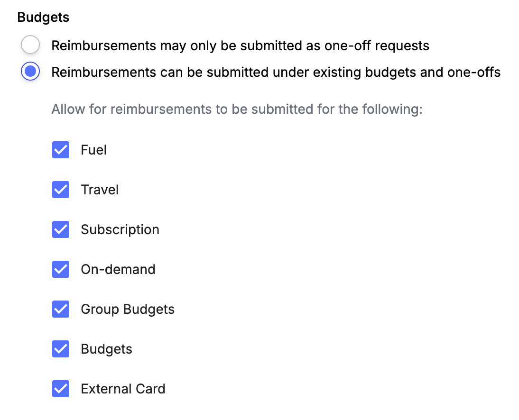Click the Budgets label beside its checkbox
The height and width of the screenshot is (420, 519).
tap(107, 349)
